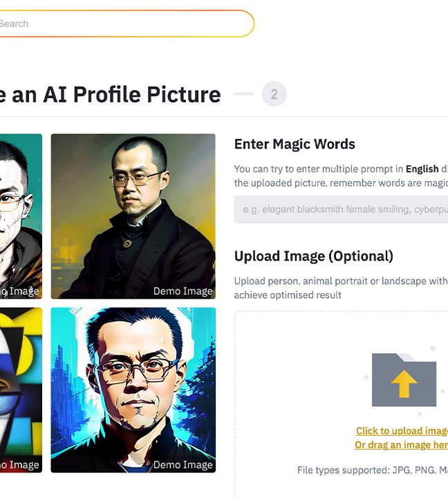Select the teal anime style demo portrait
Screen dimensions: 448x498
(21, 216)
